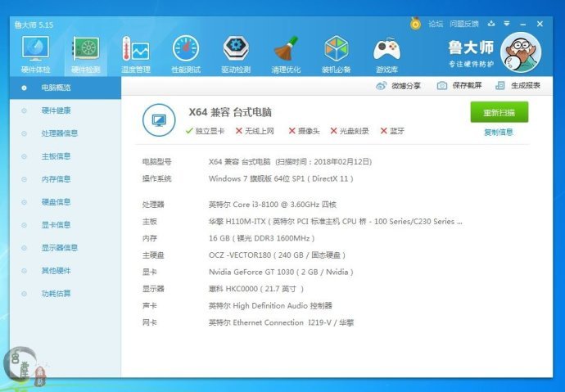The image size is (565, 392).
Task: Click the 鲁大师 5.15 window title
Action: [x=34, y=25]
